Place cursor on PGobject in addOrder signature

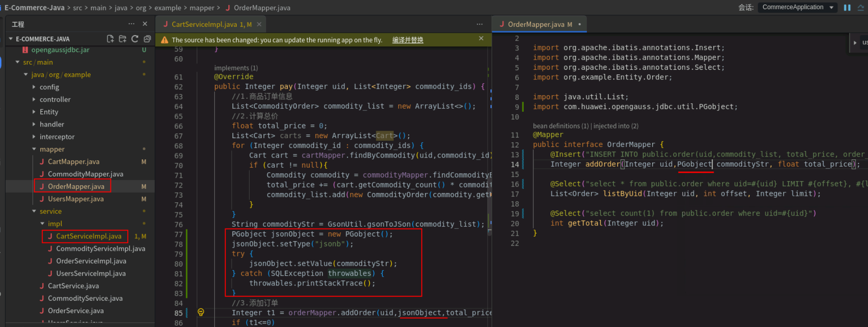tap(694, 164)
